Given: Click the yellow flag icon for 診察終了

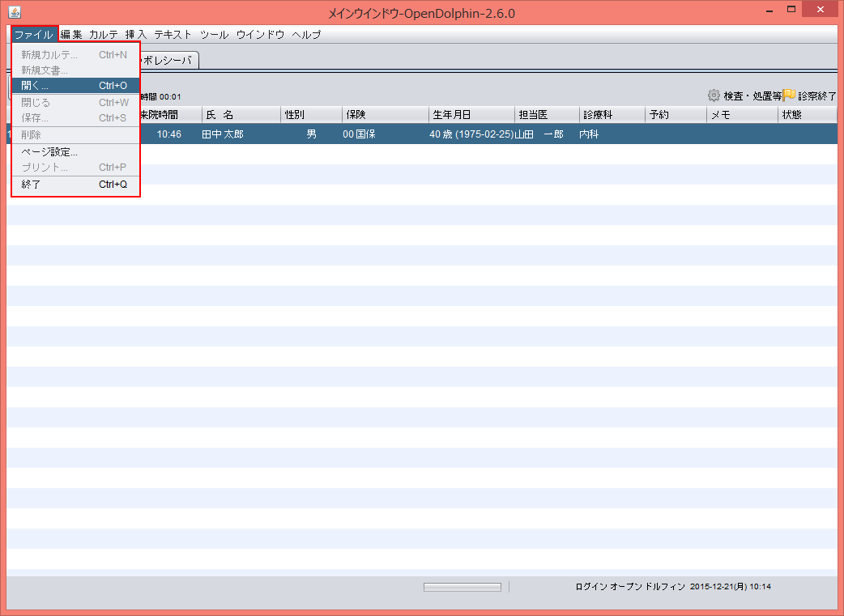Looking at the screenshot, I should point(789,95).
